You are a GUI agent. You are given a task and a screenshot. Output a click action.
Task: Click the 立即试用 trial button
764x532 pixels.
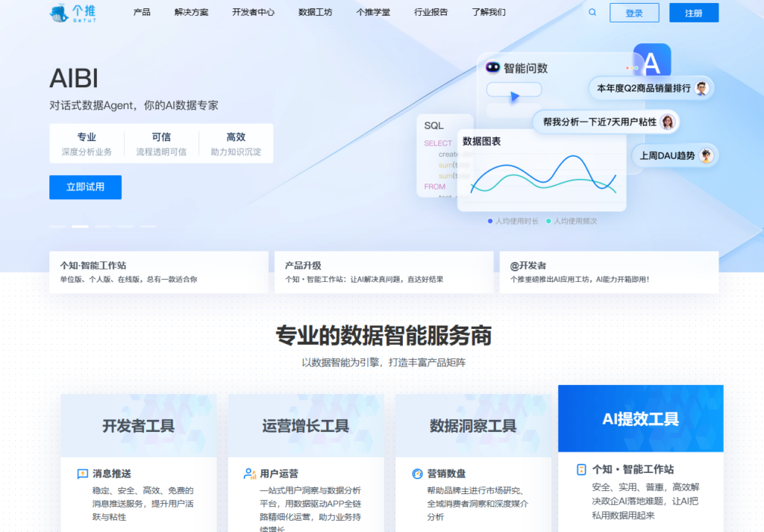pyautogui.click(x=85, y=187)
